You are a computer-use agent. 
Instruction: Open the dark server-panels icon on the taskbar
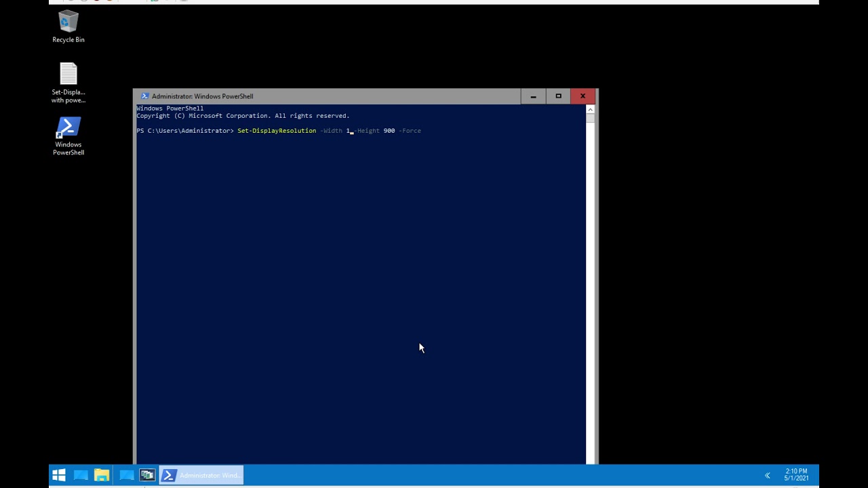tap(147, 475)
